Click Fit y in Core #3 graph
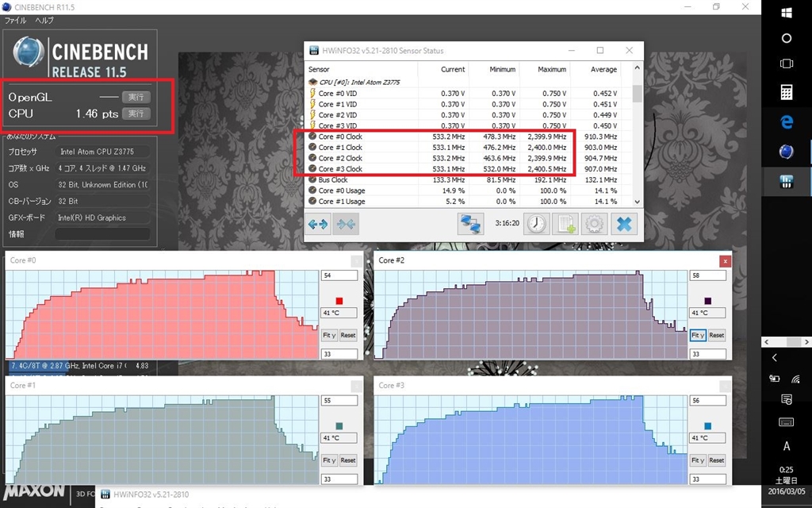 [698, 460]
